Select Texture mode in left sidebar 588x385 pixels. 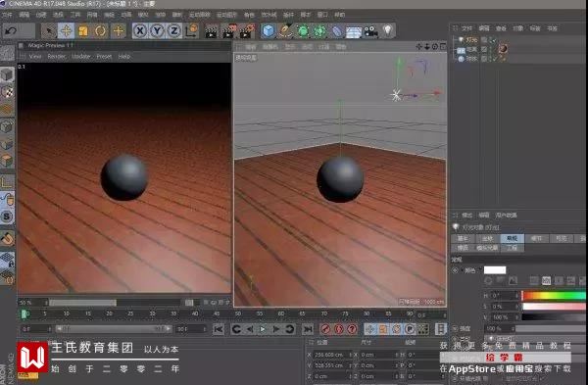pyautogui.click(x=7, y=92)
